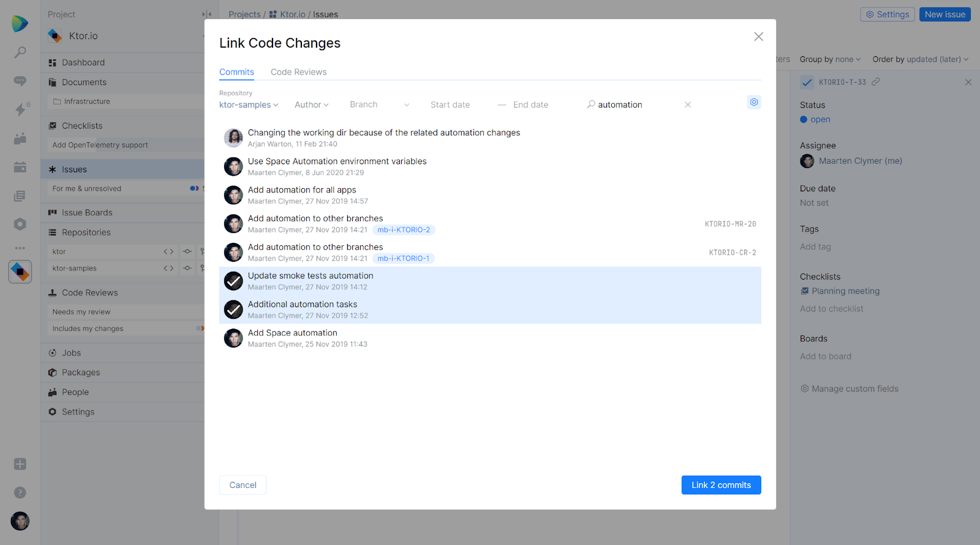Screen dimensions: 980x545
Task: Open the KTORIO-CR-2 code review link
Action: (733, 253)
